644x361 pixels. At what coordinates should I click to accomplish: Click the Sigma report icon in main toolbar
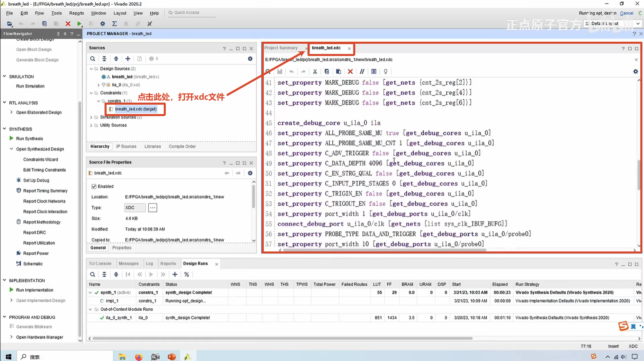tap(114, 24)
